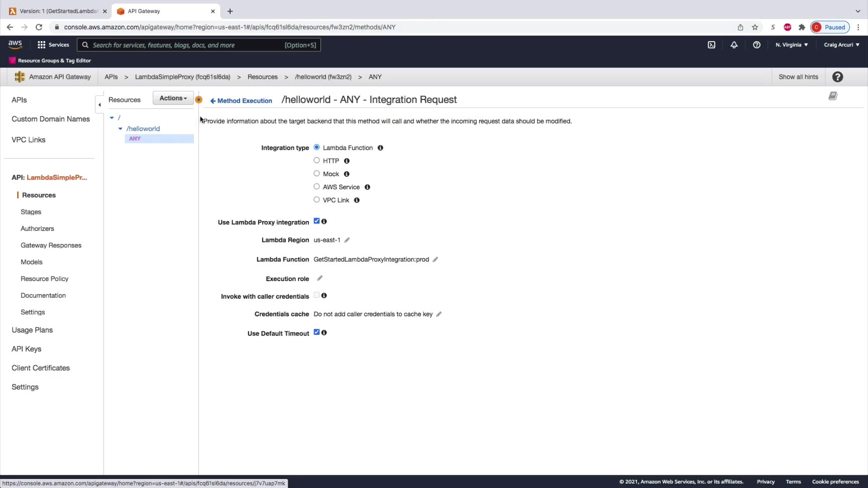Toggle Use Lambda Proxy integration checkbox
This screenshot has height=488, width=868.
pyautogui.click(x=316, y=221)
